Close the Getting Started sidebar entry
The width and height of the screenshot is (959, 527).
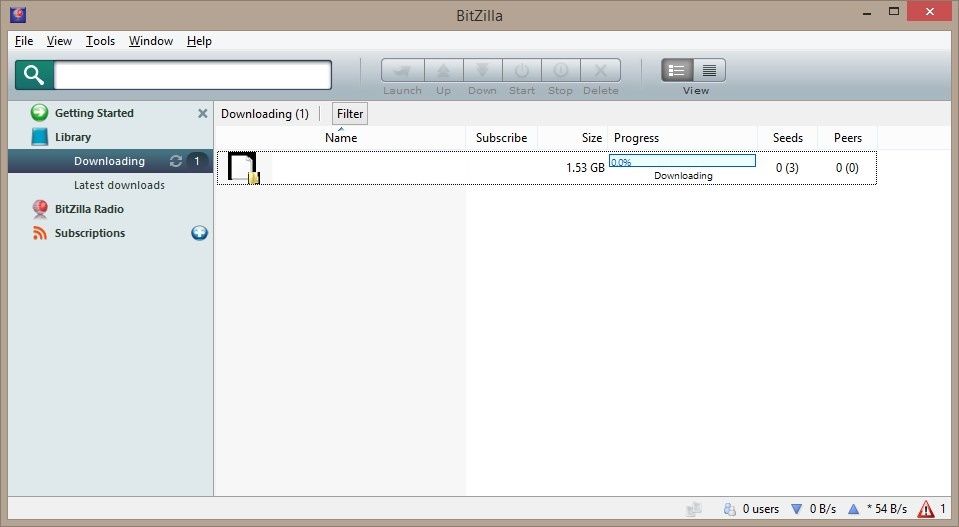[x=202, y=113]
